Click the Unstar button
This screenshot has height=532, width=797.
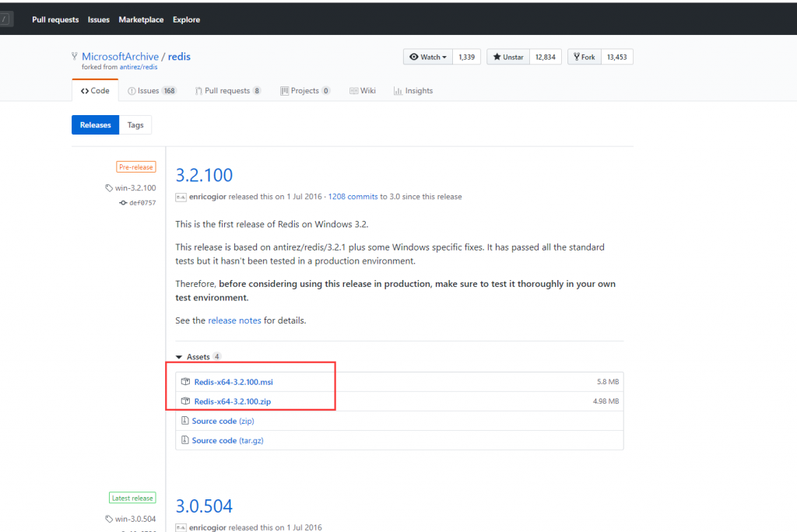click(508, 57)
